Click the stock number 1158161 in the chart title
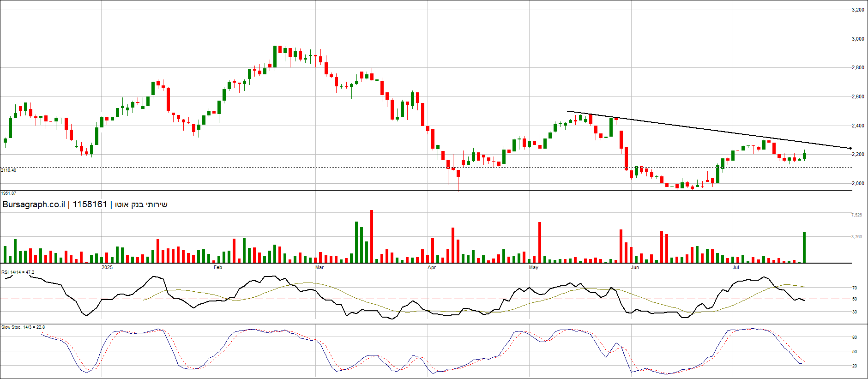The width and height of the screenshot is (868, 379). tap(90, 205)
